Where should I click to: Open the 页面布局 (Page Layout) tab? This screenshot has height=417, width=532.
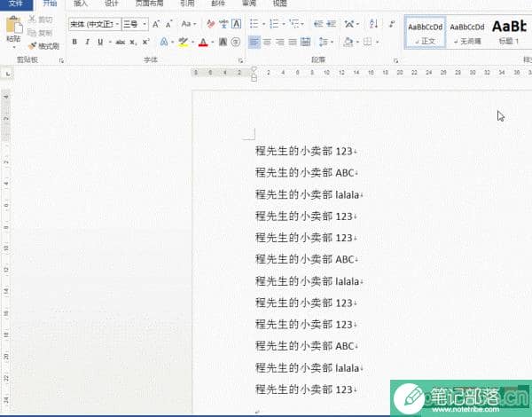[149, 4]
